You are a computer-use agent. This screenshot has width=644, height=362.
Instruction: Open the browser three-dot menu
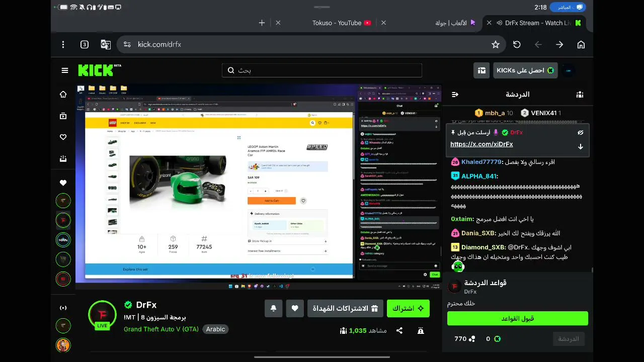pyautogui.click(x=63, y=45)
